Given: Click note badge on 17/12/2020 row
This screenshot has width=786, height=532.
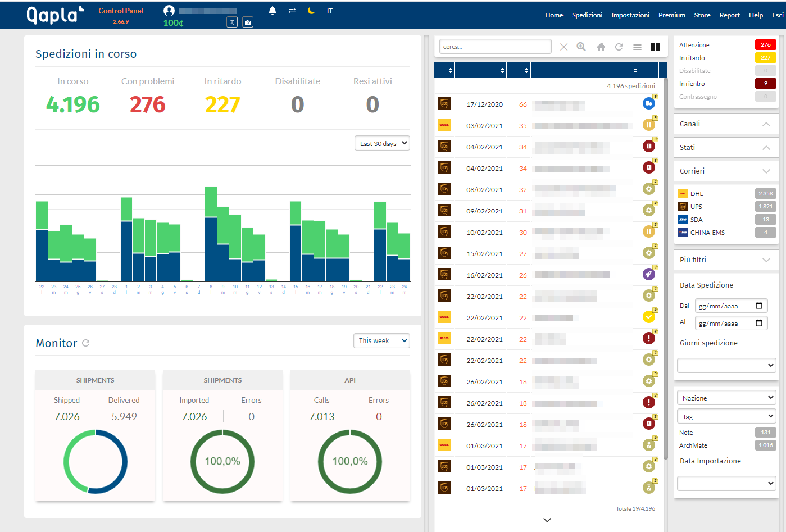Looking at the screenshot, I should pos(656,97).
